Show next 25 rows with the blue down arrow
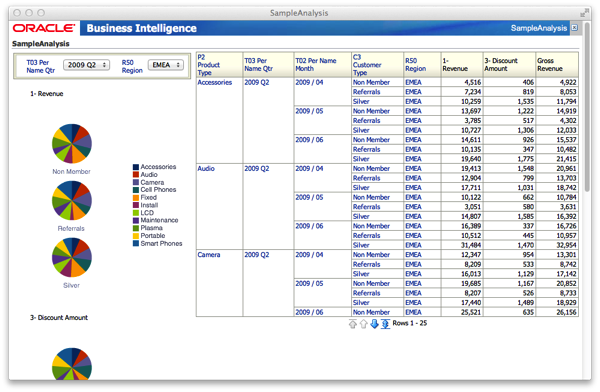This screenshot has width=600, height=392. pos(374,324)
